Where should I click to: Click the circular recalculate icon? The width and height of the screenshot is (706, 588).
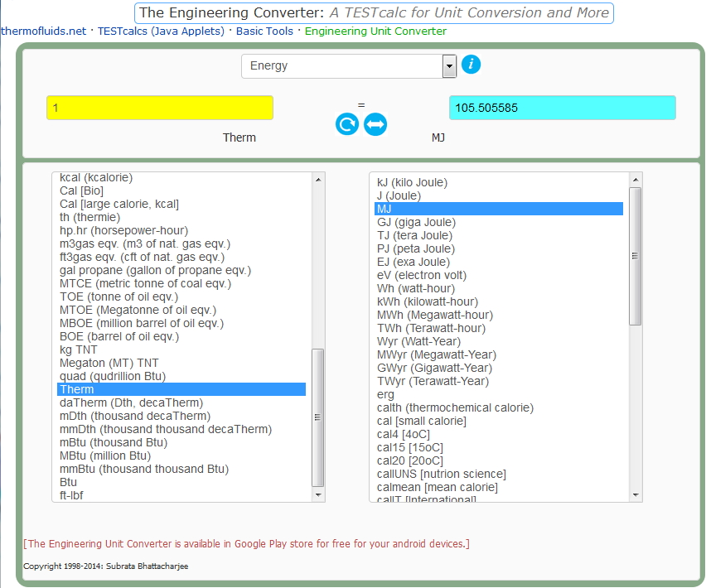[346, 123]
